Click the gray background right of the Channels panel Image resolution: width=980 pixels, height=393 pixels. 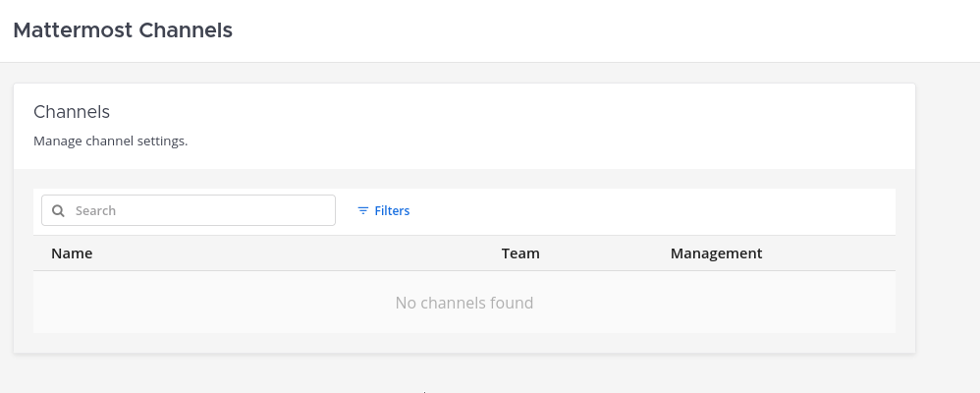(948, 216)
